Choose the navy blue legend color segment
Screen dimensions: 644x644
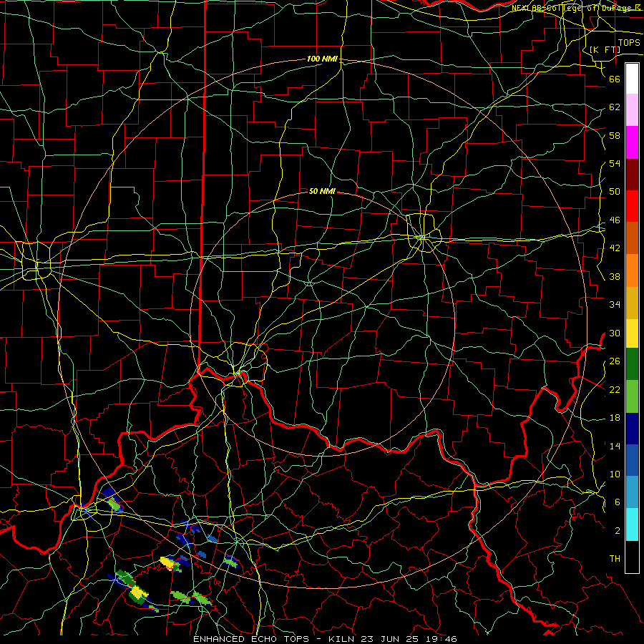[x=632, y=429]
